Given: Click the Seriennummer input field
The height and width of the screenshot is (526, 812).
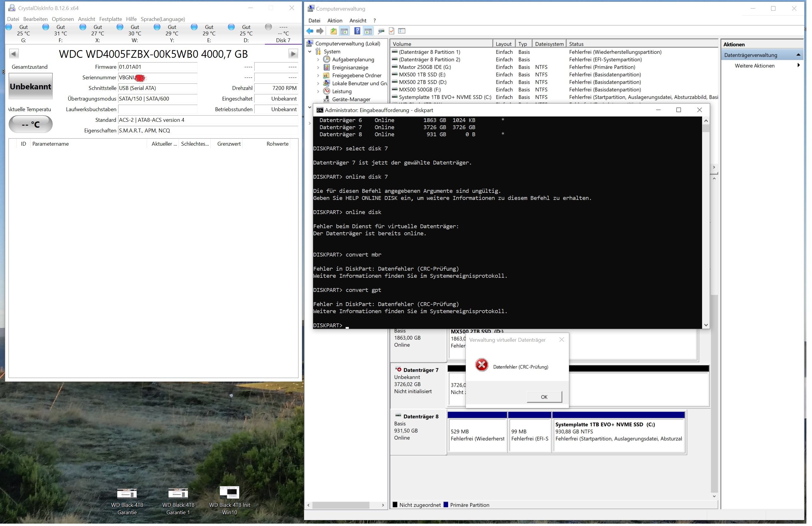Looking at the screenshot, I should (x=158, y=78).
